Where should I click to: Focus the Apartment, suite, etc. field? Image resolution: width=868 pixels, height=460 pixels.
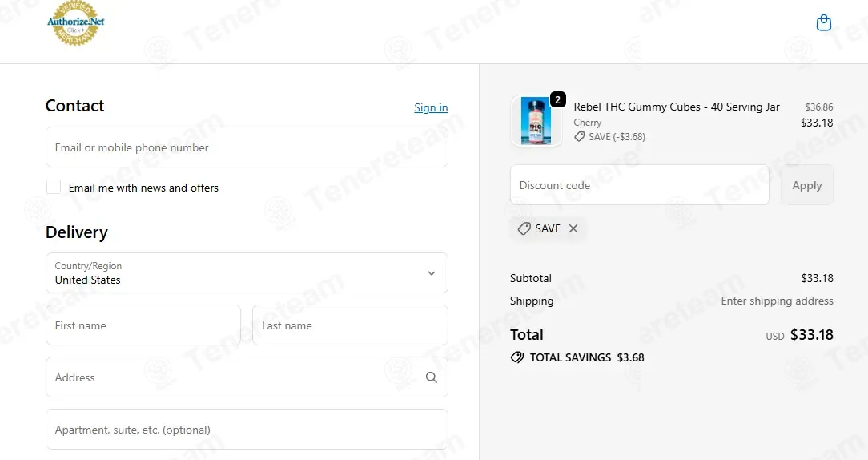click(x=247, y=430)
